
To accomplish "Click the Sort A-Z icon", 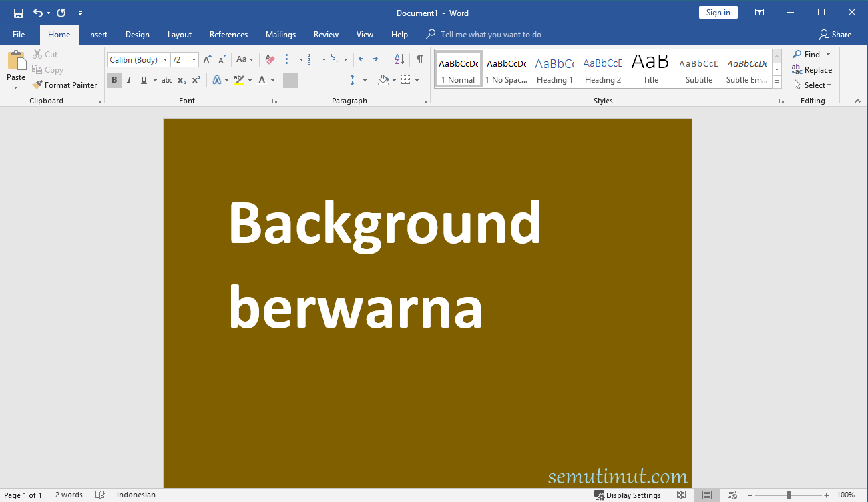I will tap(399, 59).
